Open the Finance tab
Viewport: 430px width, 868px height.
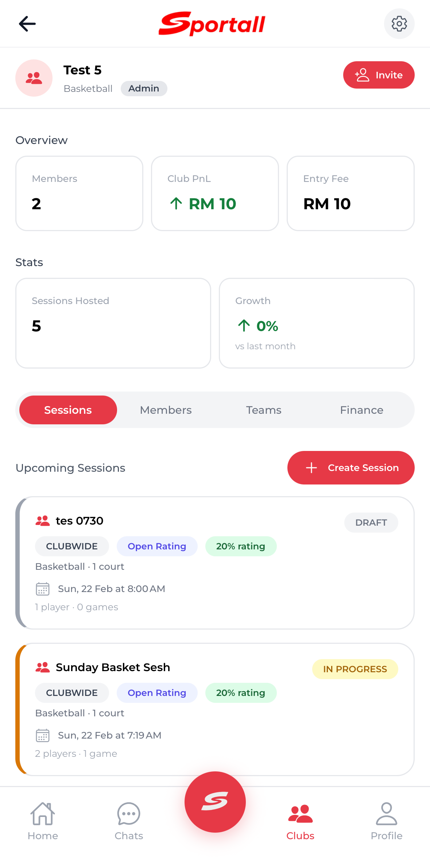361,410
